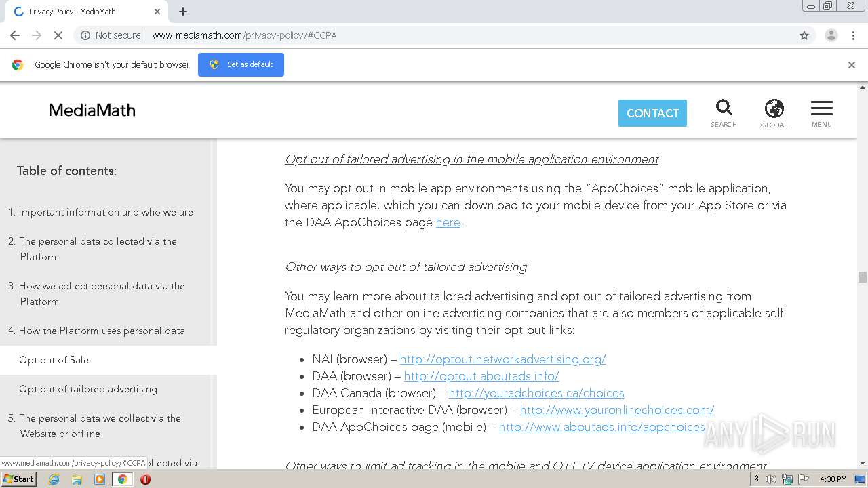Dismiss the default browser notification bar

852,65
